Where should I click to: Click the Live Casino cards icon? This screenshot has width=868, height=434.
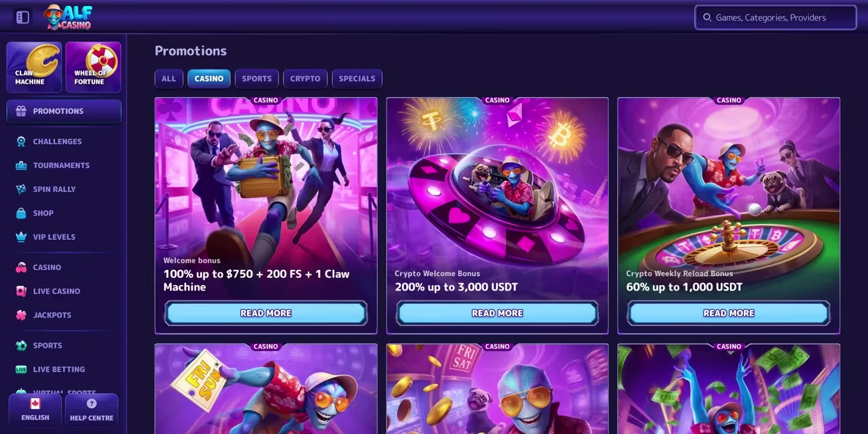click(x=21, y=291)
